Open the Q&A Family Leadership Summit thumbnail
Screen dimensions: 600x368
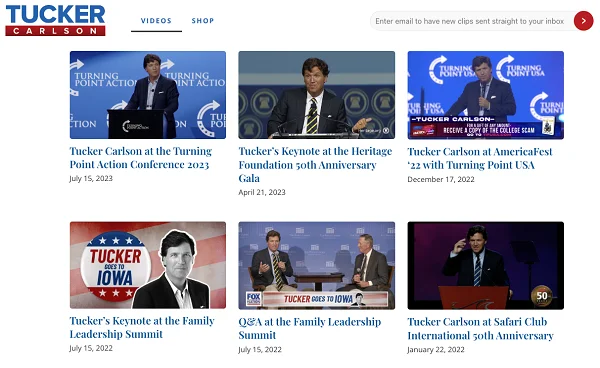tap(316, 265)
